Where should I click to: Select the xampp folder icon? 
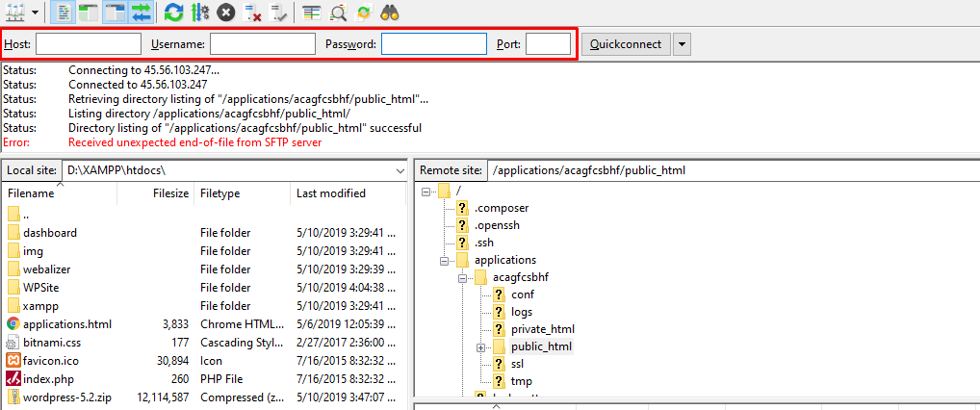(13, 306)
